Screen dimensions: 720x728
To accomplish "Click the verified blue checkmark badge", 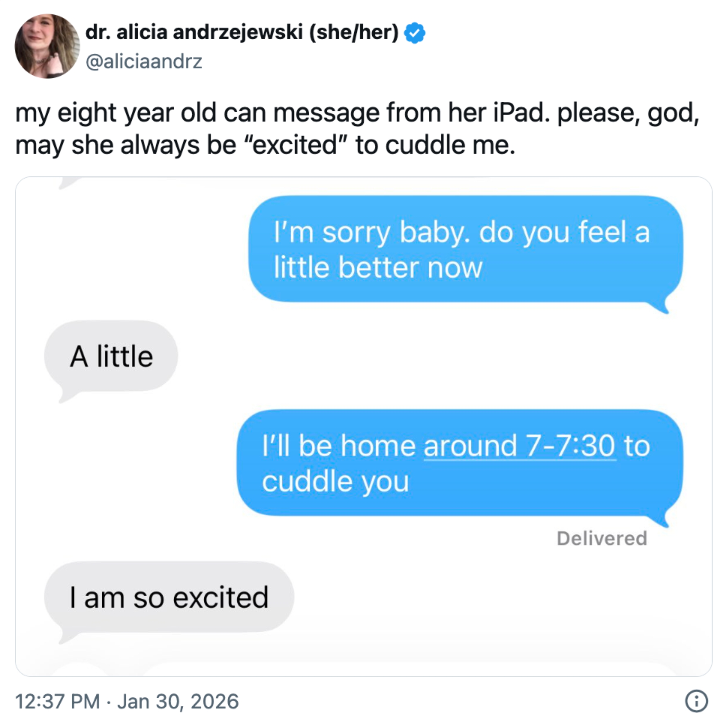I will 414,33.
